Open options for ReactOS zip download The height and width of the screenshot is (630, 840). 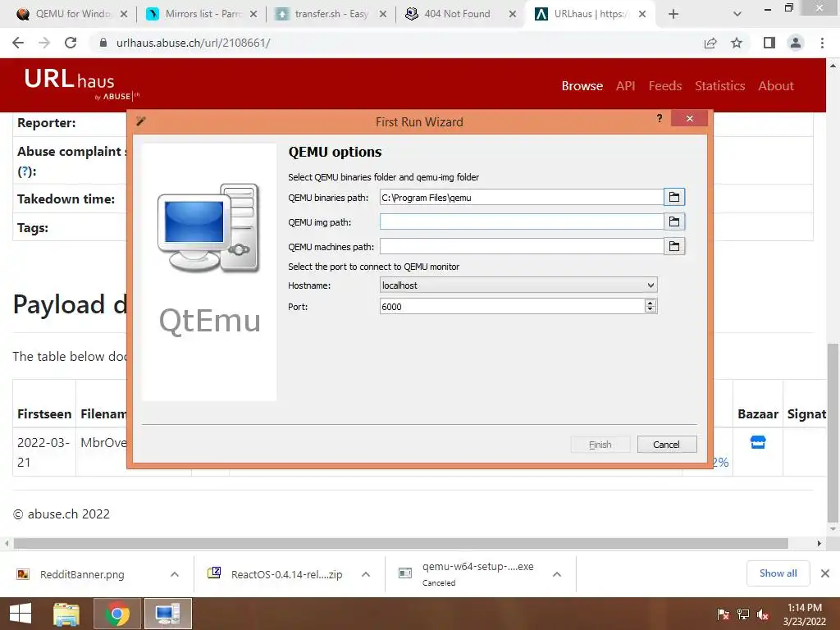point(366,573)
